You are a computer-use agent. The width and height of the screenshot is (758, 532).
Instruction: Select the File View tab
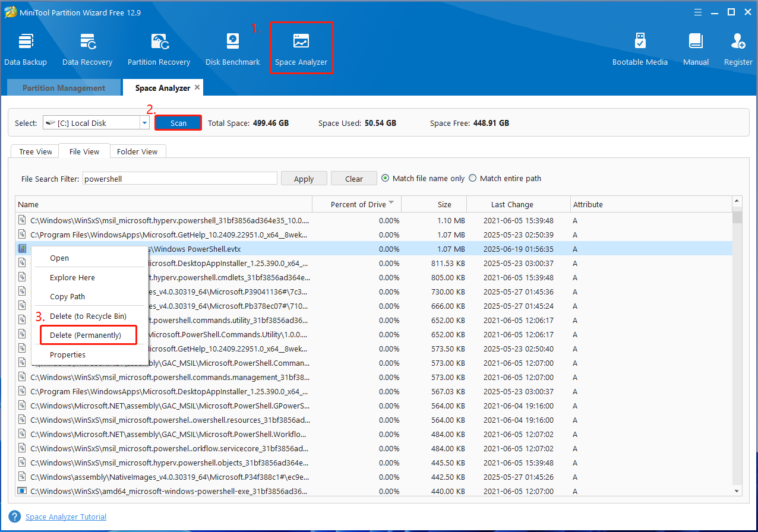84,151
